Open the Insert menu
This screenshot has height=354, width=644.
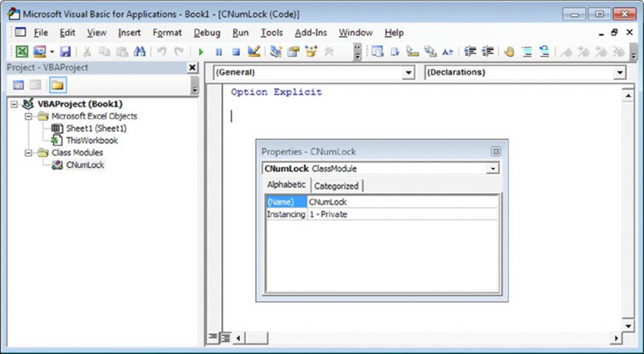click(129, 32)
